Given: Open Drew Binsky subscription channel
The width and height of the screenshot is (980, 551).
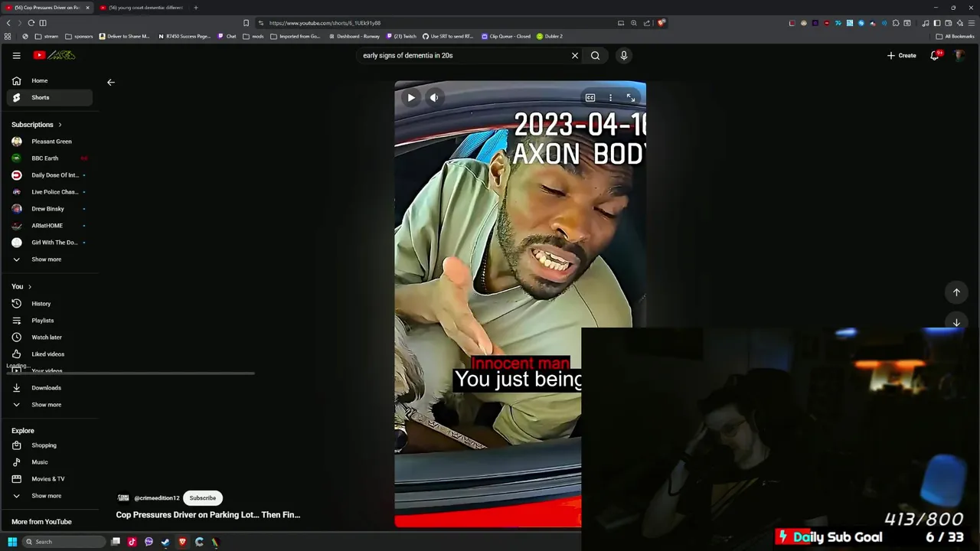Looking at the screenshot, I should tap(50, 209).
